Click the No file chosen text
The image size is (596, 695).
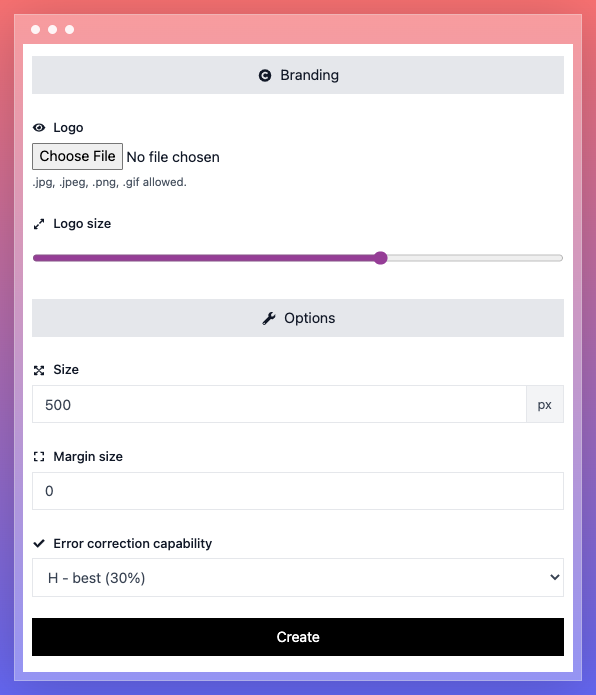pyautogui.click(x=173, y=157)
